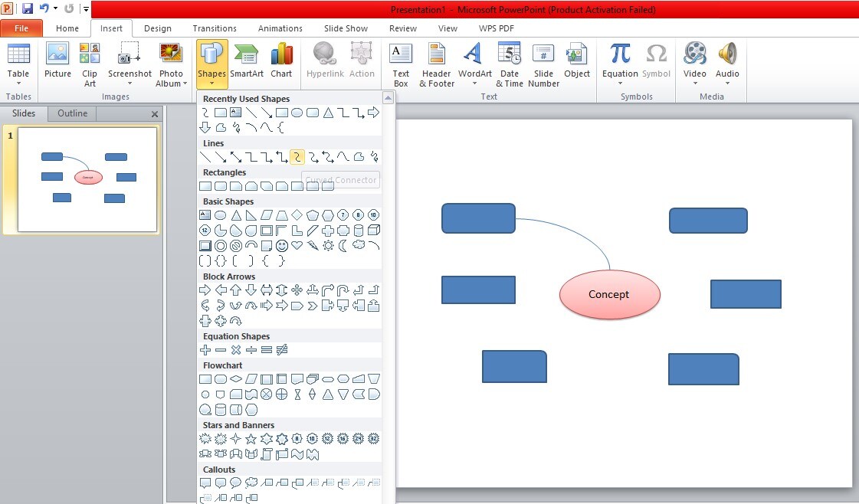Select the Rectangular Callout shape
This screenshot has width=859, height=504.
coord(205,483)
